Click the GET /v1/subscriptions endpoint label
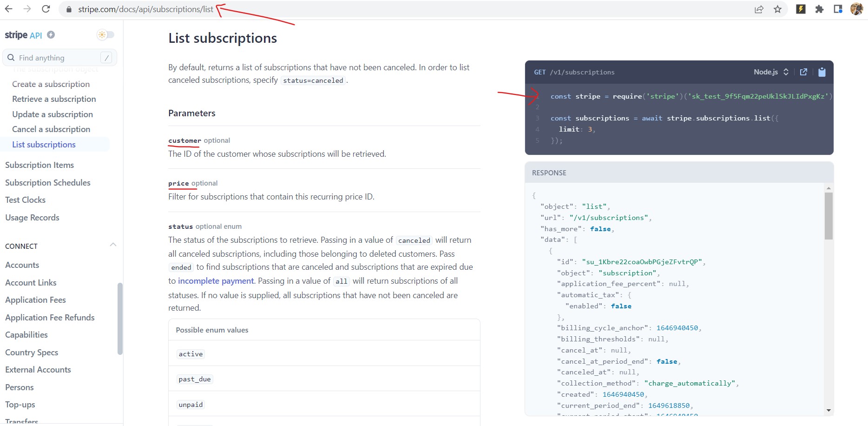 (x=574, y=72)
